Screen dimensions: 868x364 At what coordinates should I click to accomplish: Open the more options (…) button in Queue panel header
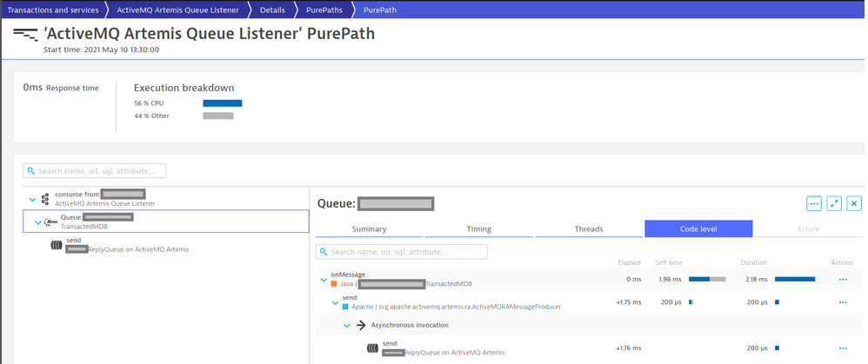[814, 203]
